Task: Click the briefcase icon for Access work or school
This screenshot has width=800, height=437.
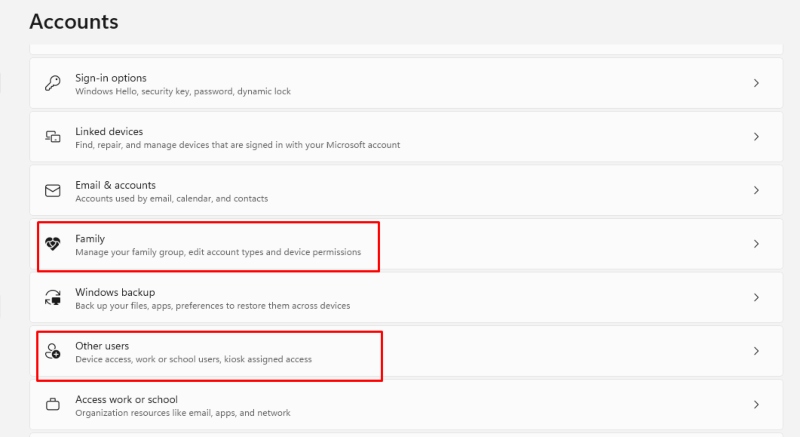Action: (x=53, y=404)
